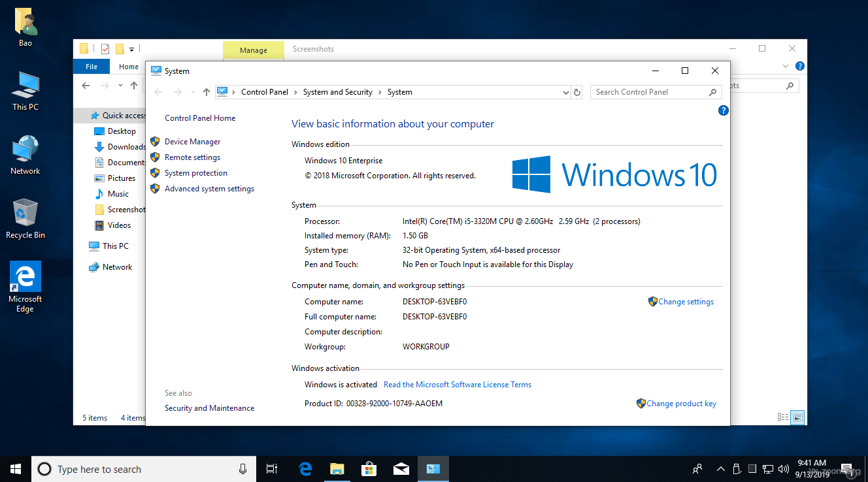Click the computer icon in address bar
The height and width of the screenshot is (482, 868).
tap(222, 92)
